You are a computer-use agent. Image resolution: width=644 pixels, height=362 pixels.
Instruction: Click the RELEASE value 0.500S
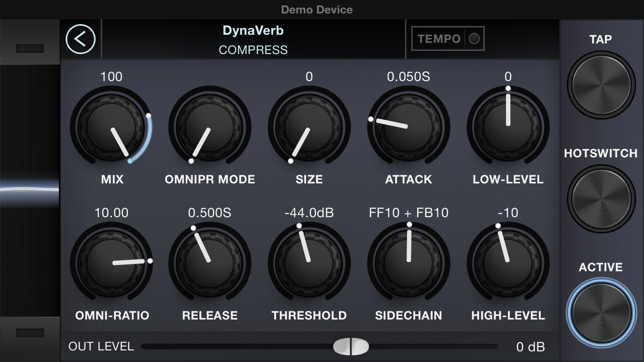click(210, 212)
